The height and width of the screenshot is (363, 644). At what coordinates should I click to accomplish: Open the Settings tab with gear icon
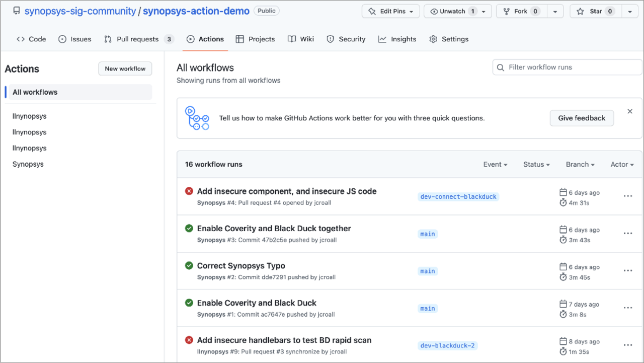point(449,39)
